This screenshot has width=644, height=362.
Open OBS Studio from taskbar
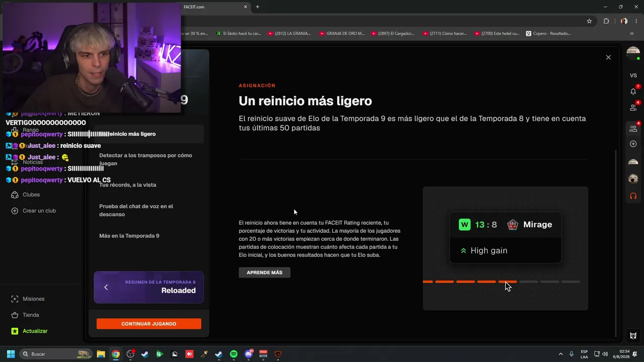(x=130, y=354)
